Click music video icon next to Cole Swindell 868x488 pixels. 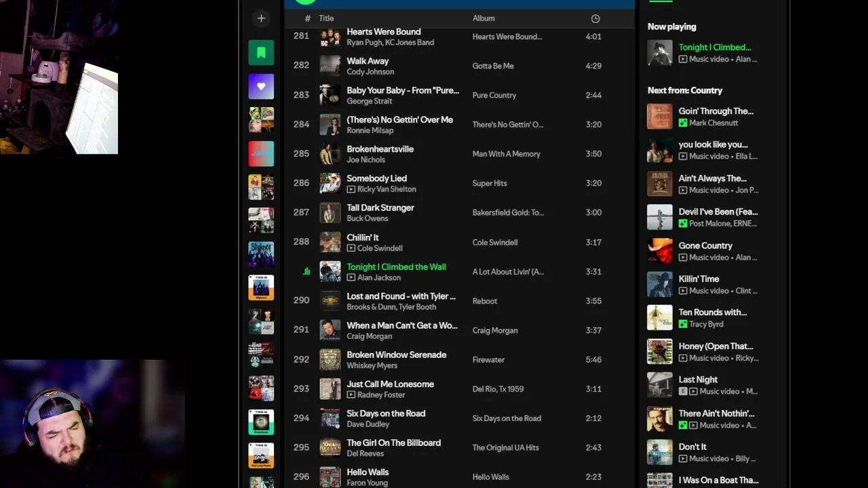click(351, 248)
